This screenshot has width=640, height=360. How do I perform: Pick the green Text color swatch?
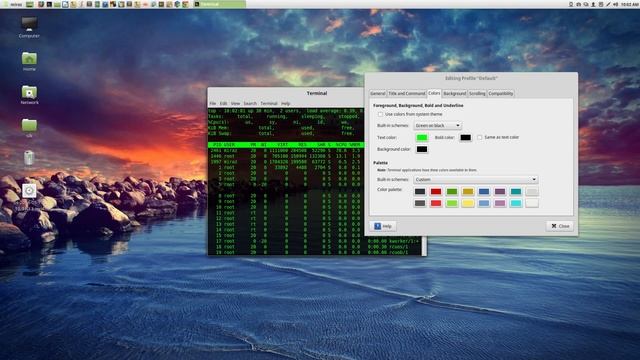[x=422, y=138]
